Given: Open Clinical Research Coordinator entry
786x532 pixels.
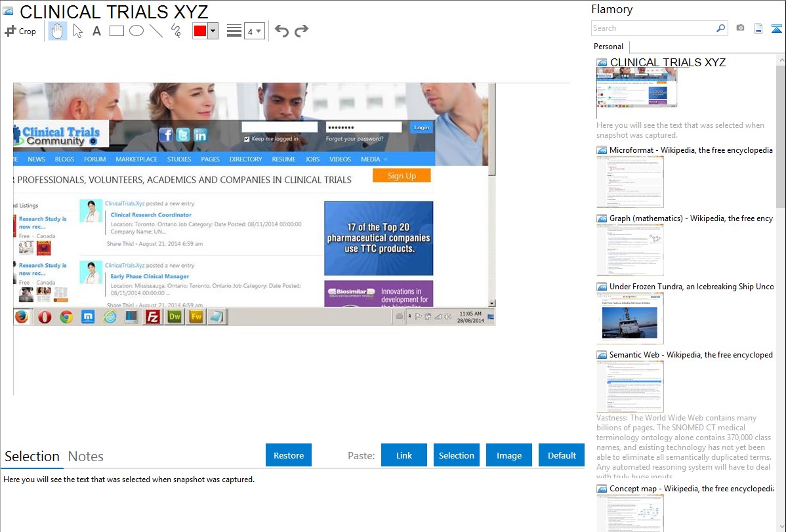Looking at the screenshot, I should 151,215.
